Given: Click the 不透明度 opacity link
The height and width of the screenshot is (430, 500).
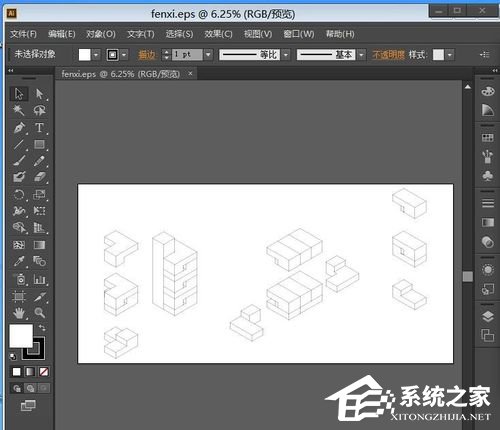Looking at the screenshot, I should 388,55.
